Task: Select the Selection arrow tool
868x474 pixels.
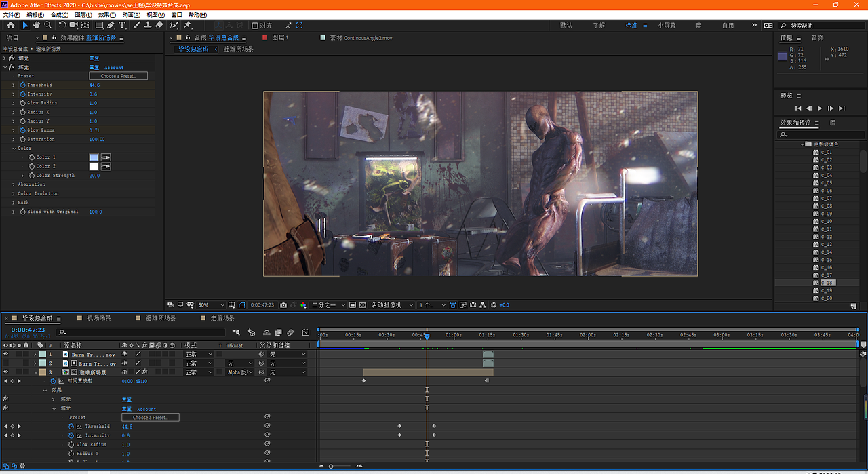Action: (x=25, y=25)
